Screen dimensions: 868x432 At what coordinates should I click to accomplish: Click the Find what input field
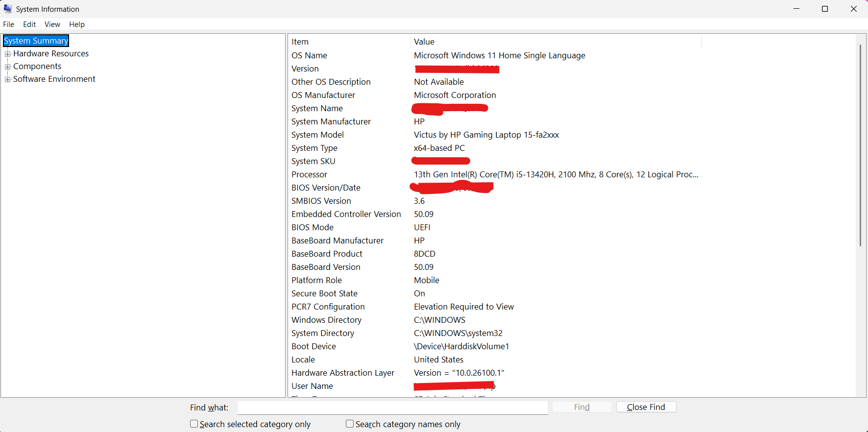(x=392, y=408)
